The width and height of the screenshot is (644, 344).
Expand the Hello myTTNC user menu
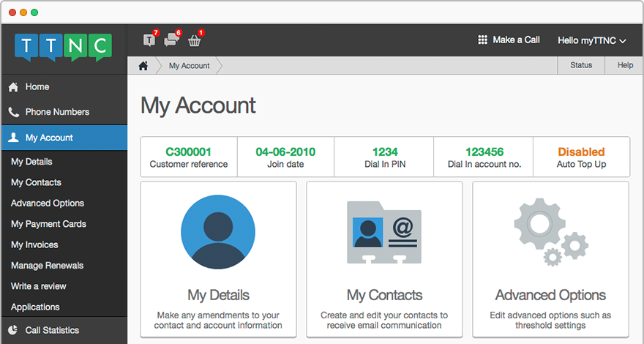pos(591,40)
